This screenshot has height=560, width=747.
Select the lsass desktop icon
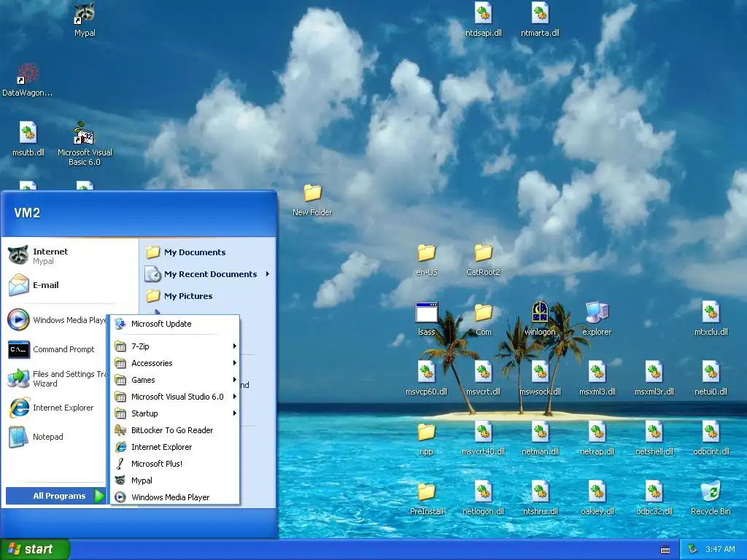pyautogui.click(x=426, y=319)
